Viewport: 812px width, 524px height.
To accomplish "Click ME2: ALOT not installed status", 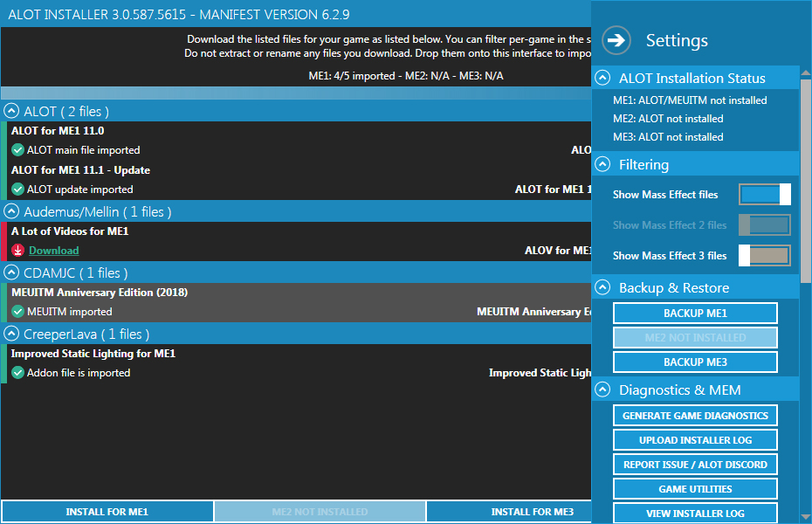I will pyautogui.click(x=668, y=119).
